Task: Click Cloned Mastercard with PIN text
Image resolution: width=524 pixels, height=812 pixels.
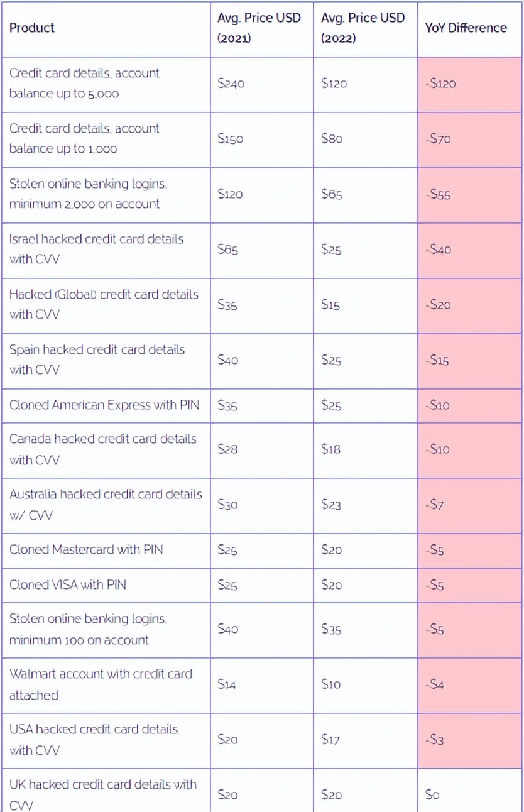Action: click(x=86, y=549)
